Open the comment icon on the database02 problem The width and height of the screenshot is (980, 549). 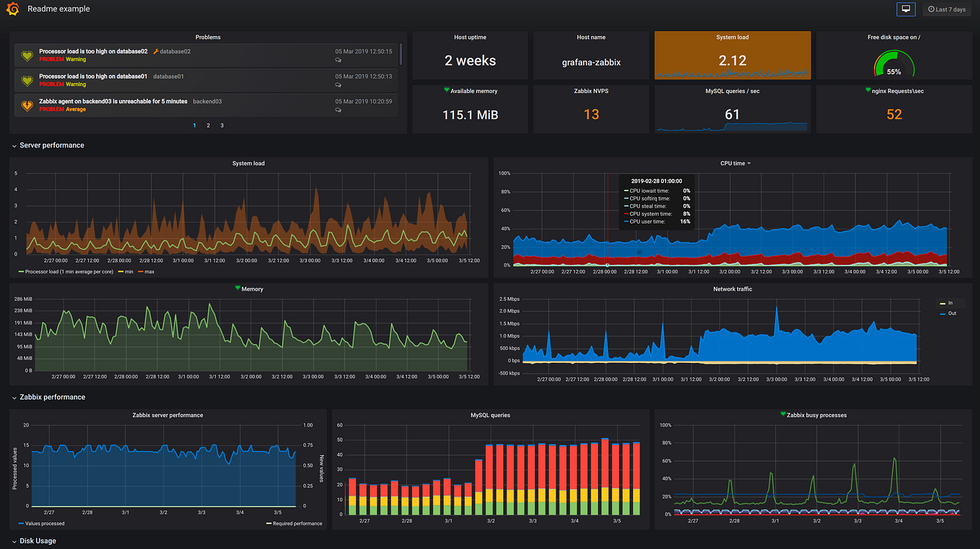(338, 60)
